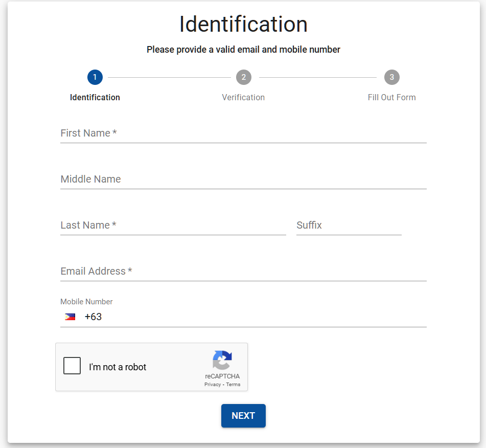486x448 pixels.
Task: Focus the Email Address input field
Action: 243,272
